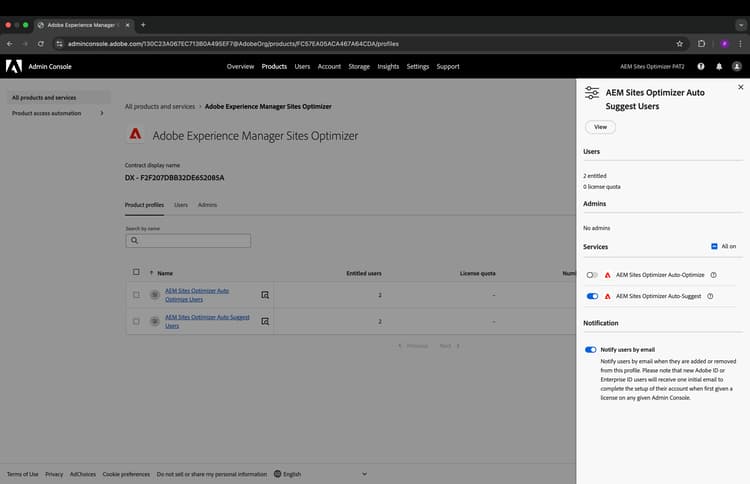Open Privacy footer link
This screenshot has width=750, height=484.
click(54, 474)
